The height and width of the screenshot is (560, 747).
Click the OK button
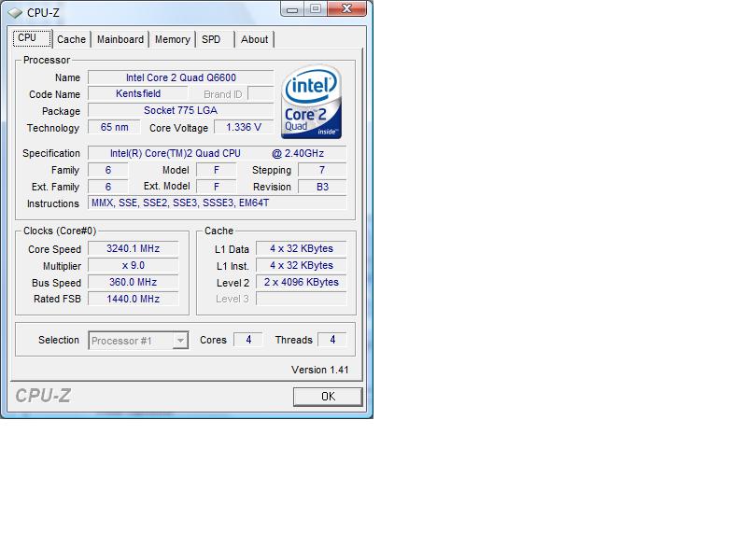click(328, 397)
